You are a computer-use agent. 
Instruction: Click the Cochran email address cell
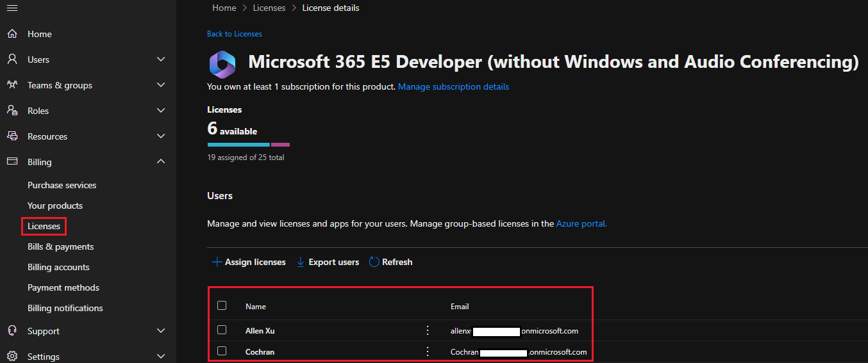pos(519,352)
